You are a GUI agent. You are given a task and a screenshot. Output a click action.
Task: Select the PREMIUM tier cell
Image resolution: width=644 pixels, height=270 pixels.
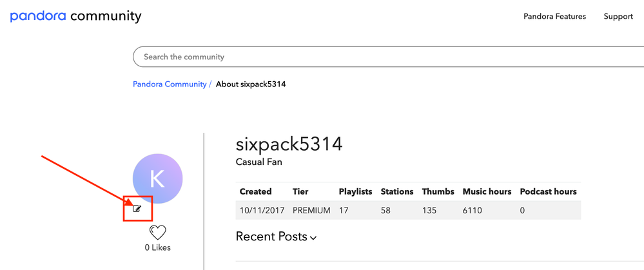click(x=311, y=211)
